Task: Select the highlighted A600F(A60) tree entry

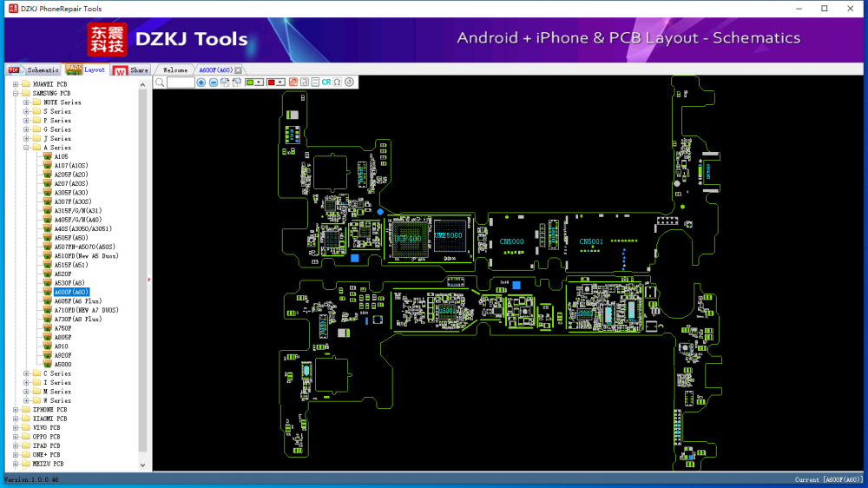Action: coord(71,292)
